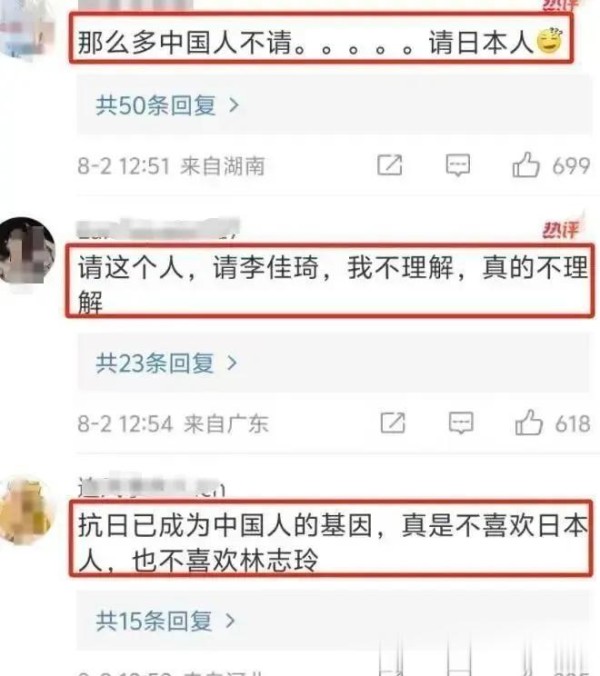This screenshot has height=676, width=600.
Task: Open the comment mentioning 李佳琦
Action: [x=330, y=281]
